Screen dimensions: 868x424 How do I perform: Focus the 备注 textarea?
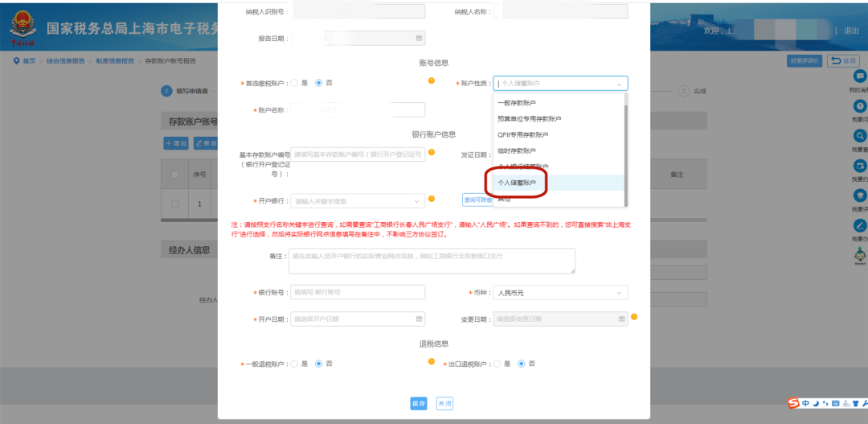(432, 261)
